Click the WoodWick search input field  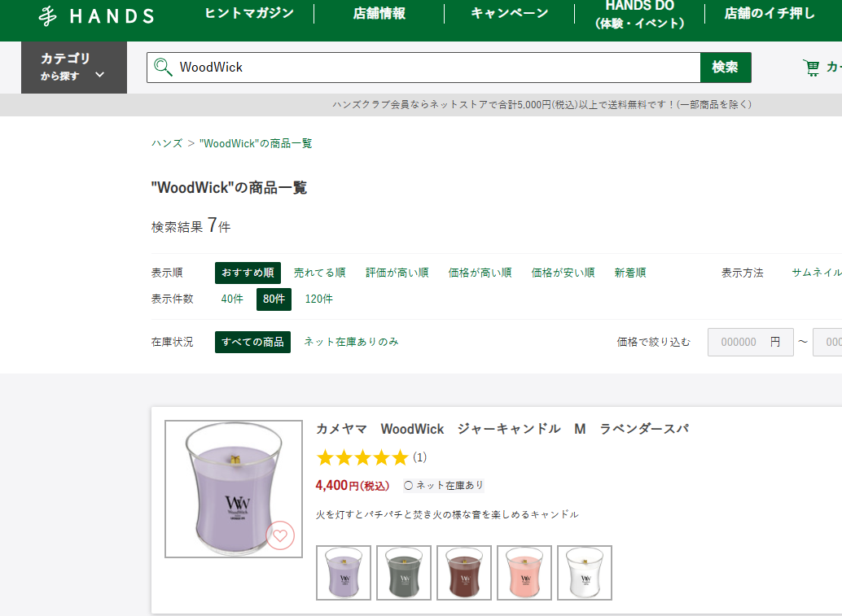423,67
